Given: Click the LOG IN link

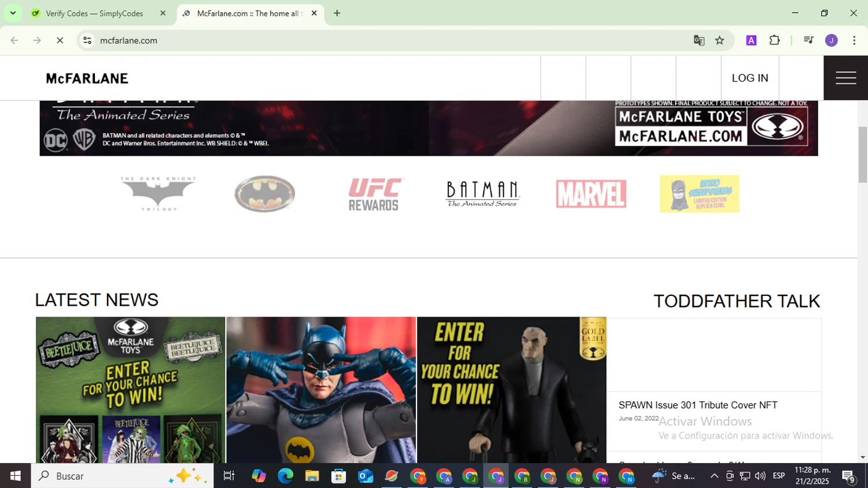Looking at the screenshot, I should pyautogui.click(x=750, y=78).
